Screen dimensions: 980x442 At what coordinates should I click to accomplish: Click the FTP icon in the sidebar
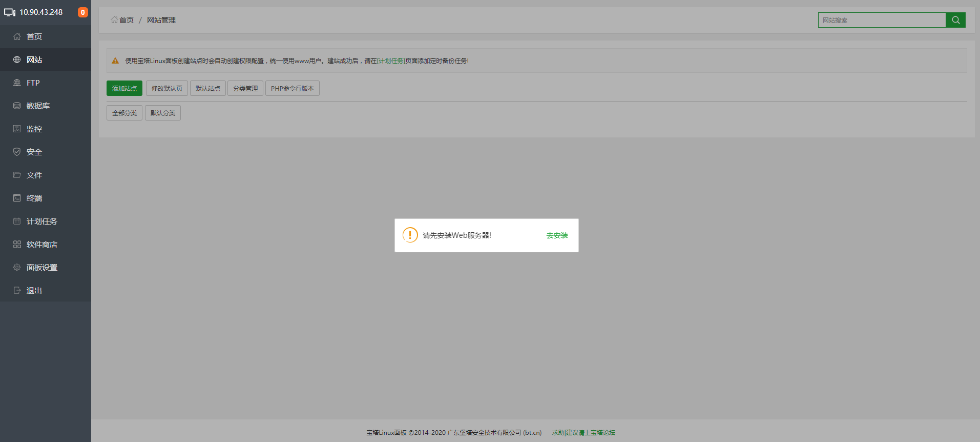coord(17,83)
